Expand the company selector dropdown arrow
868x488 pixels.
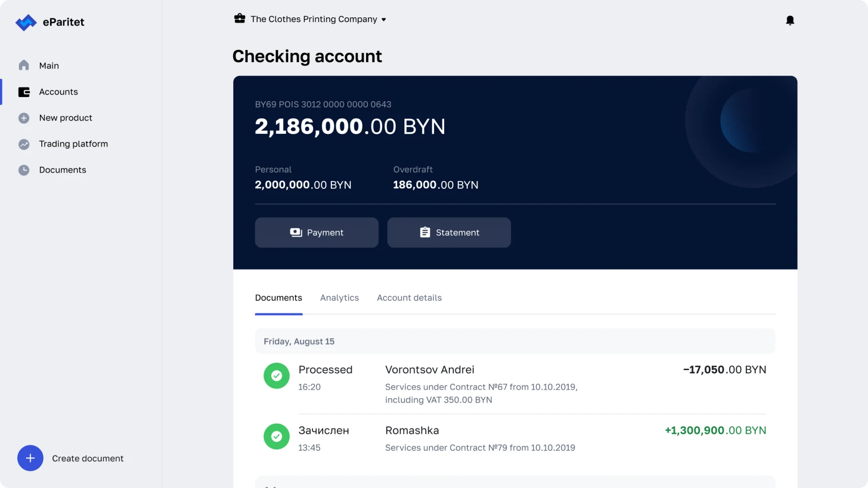[x=383, y=20]
